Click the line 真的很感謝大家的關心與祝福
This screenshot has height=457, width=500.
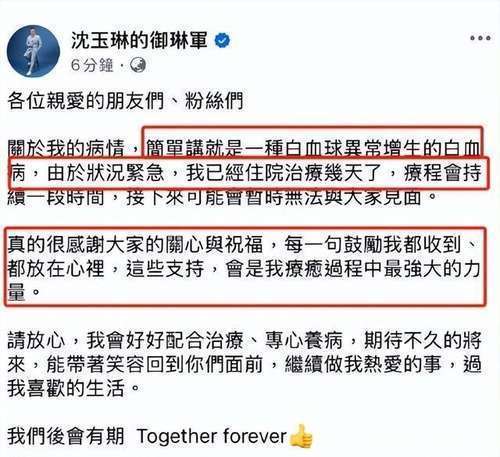pos(135,245)
